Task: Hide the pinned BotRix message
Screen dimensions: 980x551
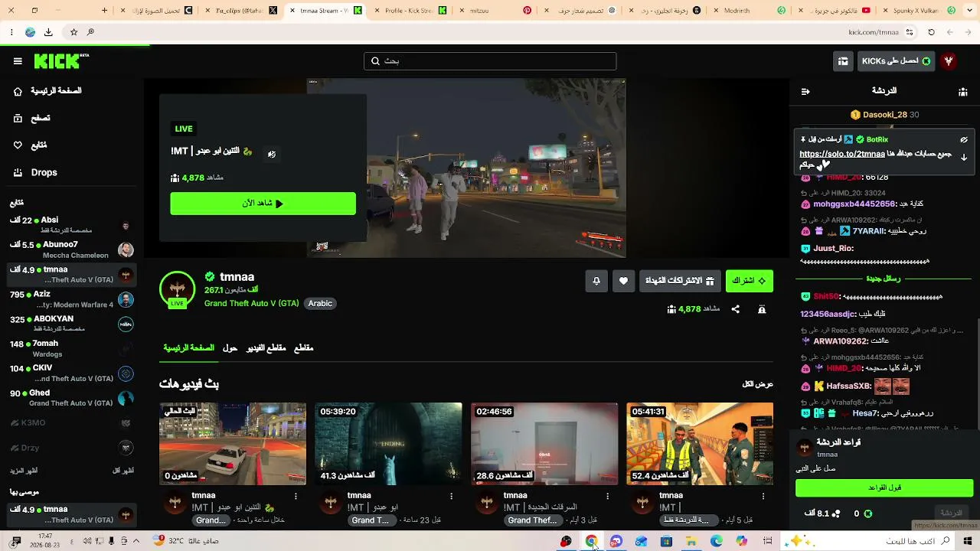Action: pyautogui.click(x=964, y=140)
